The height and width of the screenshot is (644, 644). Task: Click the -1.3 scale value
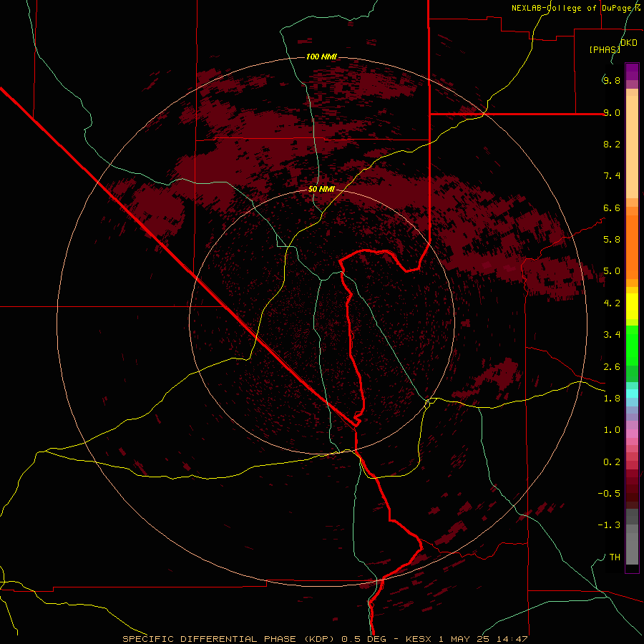pos(609,525)
